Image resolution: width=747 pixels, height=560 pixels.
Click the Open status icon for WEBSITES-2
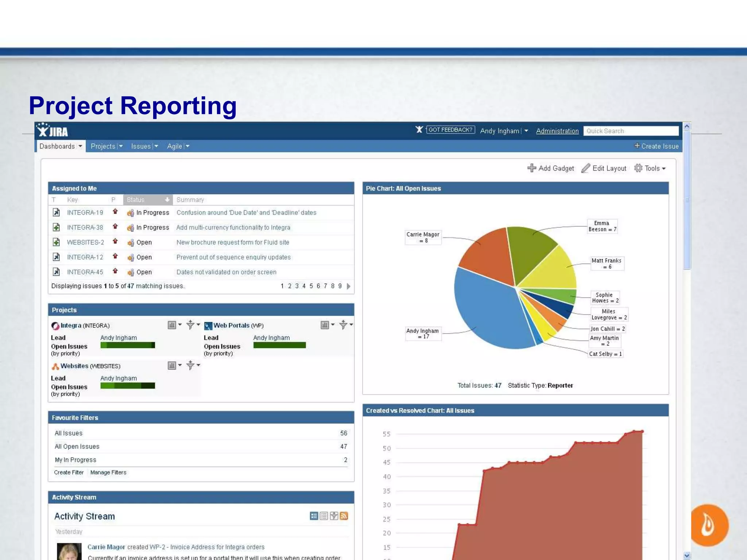pyautogui.click(x=130, y=243)
